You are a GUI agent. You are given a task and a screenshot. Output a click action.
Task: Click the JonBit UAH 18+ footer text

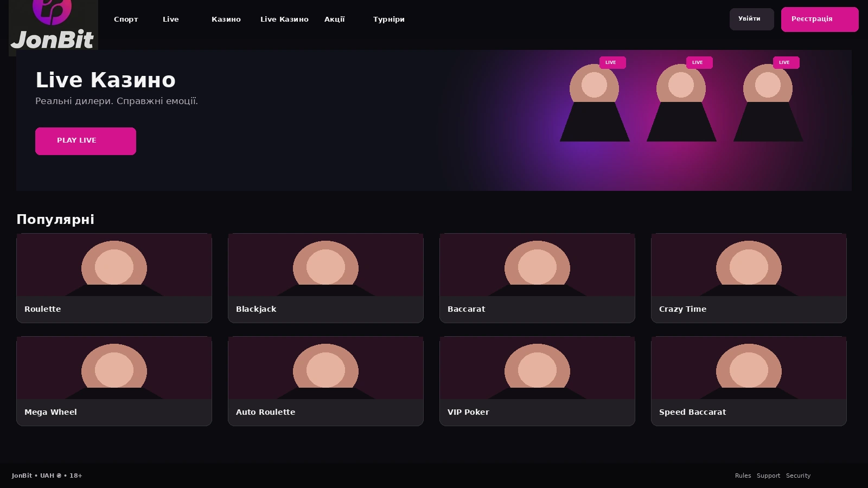[x=47, y=476]
